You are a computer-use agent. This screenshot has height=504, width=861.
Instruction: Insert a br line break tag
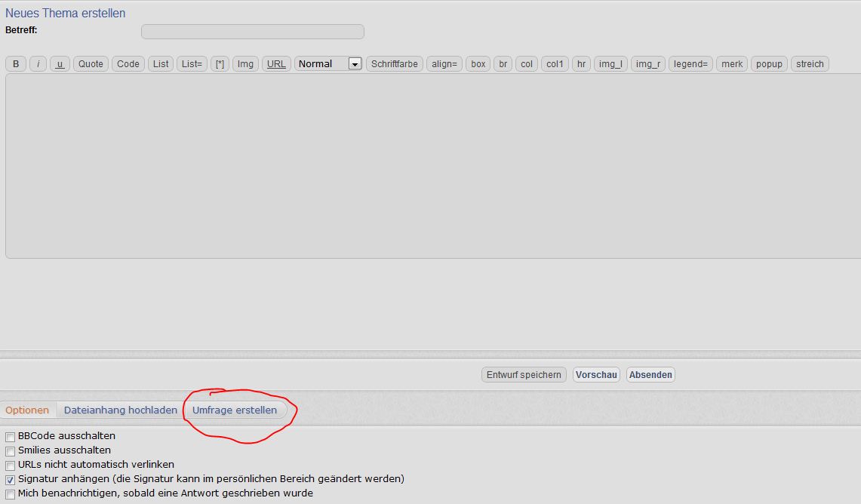[503, 63]
